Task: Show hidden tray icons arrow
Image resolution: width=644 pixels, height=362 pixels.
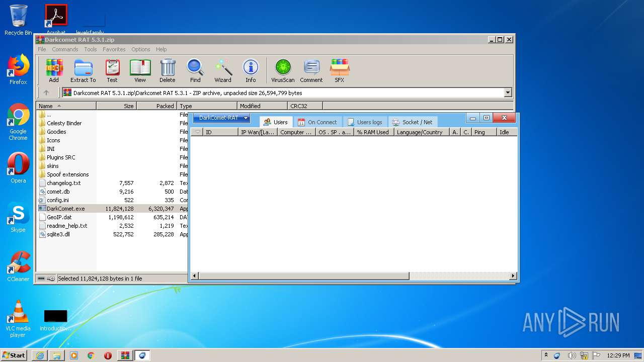Action: point(546,355)
